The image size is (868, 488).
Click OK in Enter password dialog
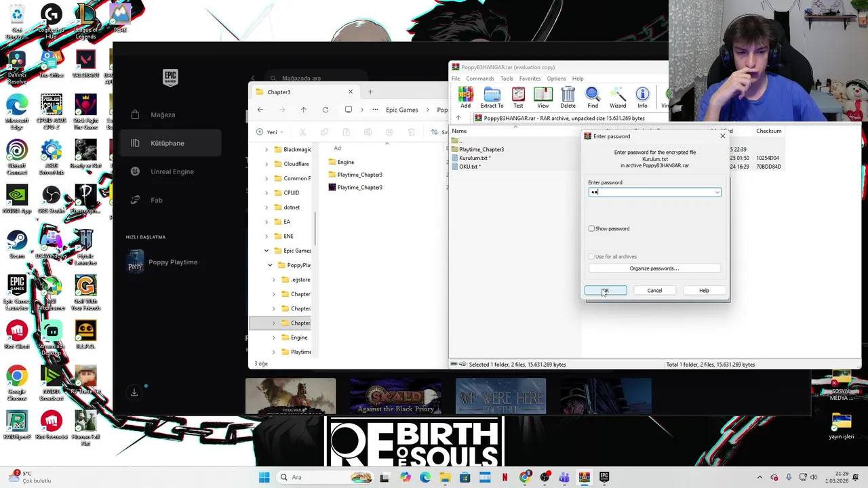[x=606, y=291]
